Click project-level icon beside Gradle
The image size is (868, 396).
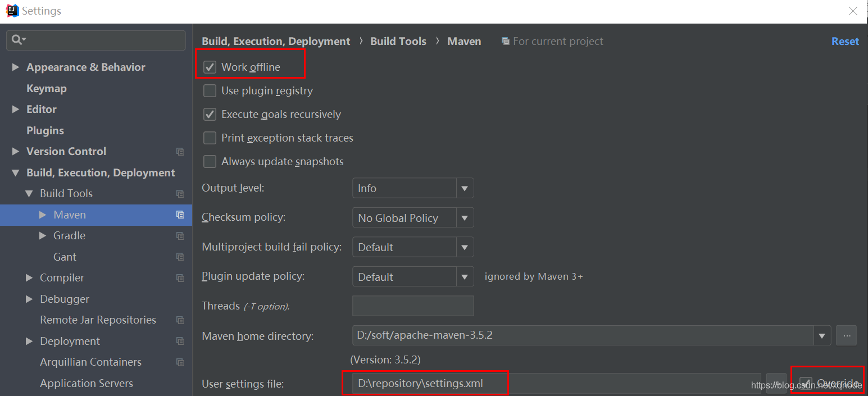pyautogui.click(x=180, y=236)
